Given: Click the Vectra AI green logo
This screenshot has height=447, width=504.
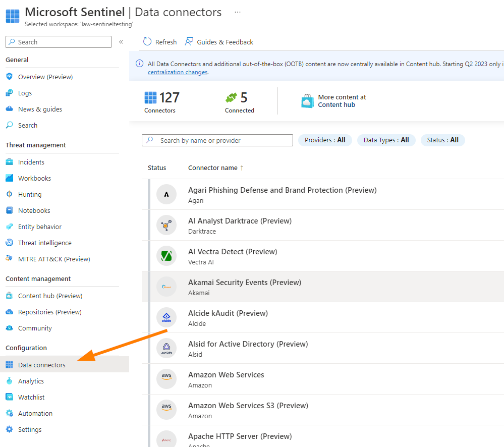Looking at the screenshot, I should click(x=166, y=256).
